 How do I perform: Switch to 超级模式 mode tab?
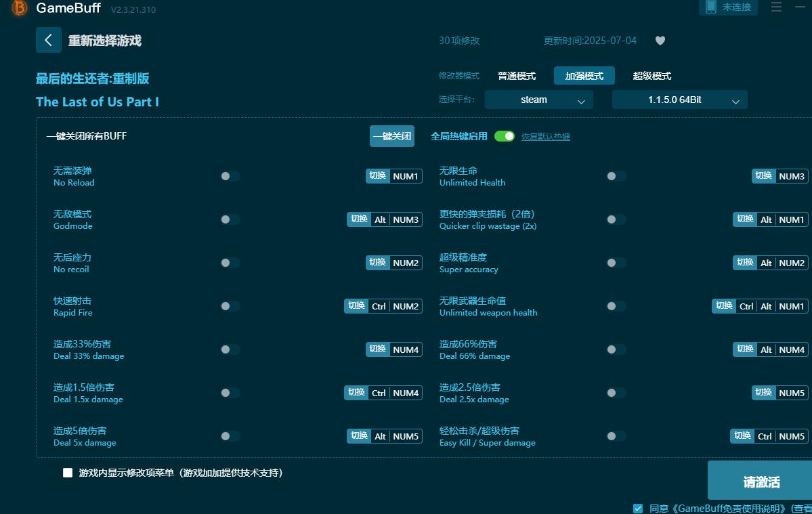tap(651, 75)
